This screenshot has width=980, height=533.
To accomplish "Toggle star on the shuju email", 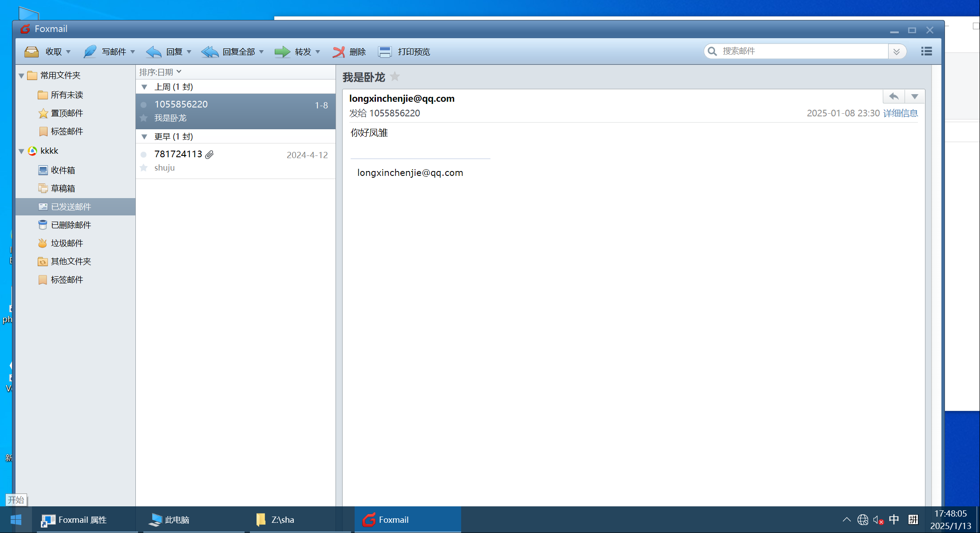I will point(144,168).
